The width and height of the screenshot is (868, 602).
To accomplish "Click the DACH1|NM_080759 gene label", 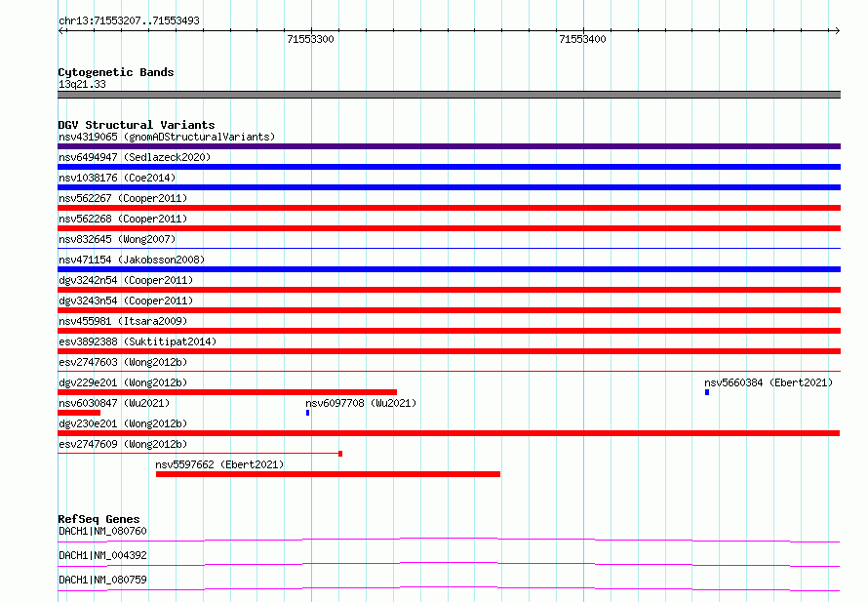I will (103, 580).
